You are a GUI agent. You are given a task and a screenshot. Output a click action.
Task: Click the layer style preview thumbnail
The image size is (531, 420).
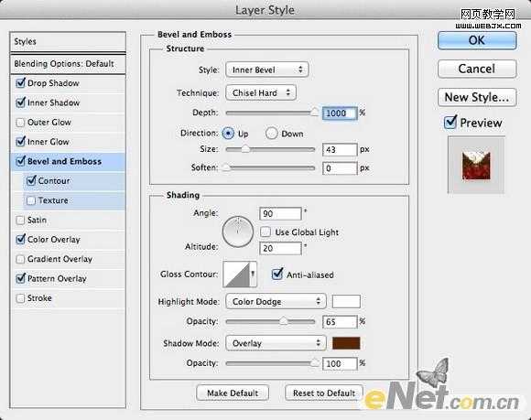pyautogui.click(x=476, y=165)
